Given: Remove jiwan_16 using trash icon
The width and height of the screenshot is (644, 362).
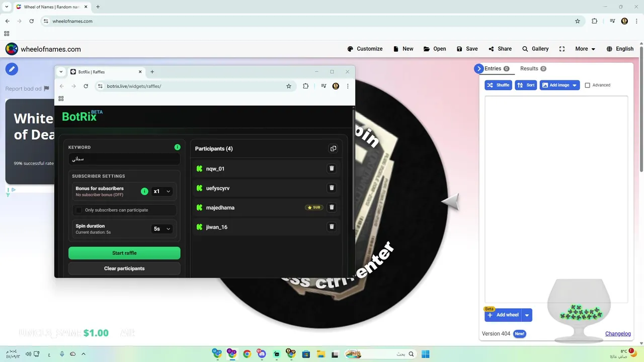Looking at the screenshot, I should (332, 227).
